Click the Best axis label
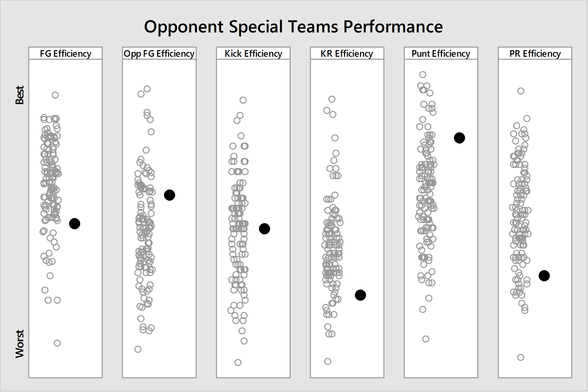Image resolution: width=588 pixels, height=392 pixels. (x=20, y=95)
